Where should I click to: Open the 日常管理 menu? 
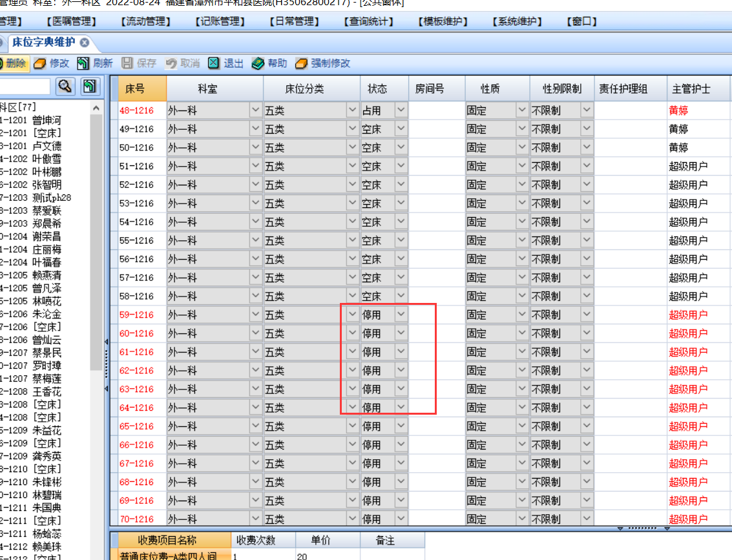(x=294, y=21)
